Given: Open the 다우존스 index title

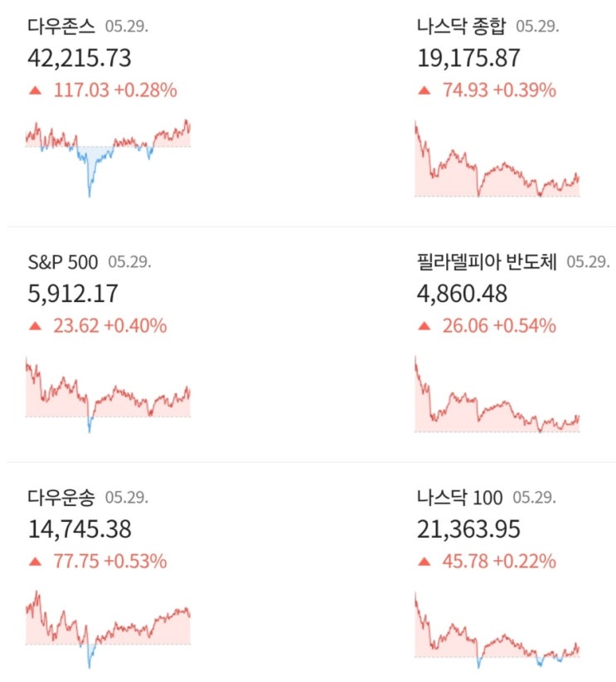Looking at the screenshot, I should [x=61, y=27].
